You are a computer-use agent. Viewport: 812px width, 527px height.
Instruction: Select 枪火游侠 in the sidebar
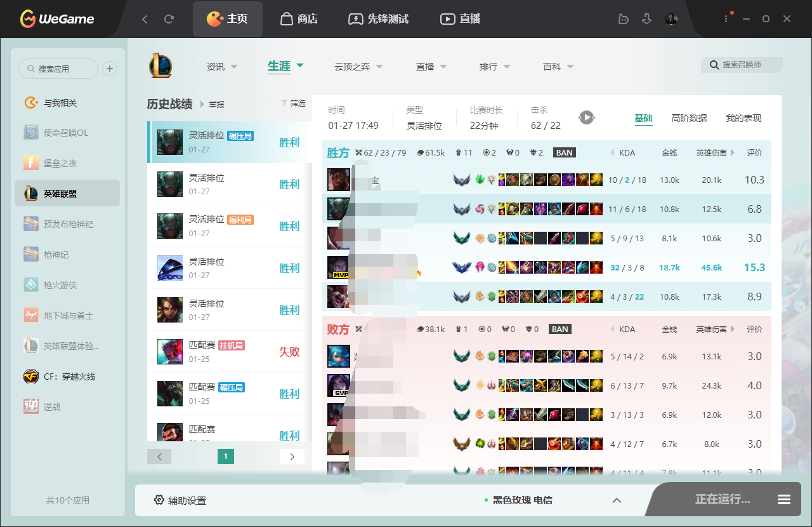tap(67, 285)
